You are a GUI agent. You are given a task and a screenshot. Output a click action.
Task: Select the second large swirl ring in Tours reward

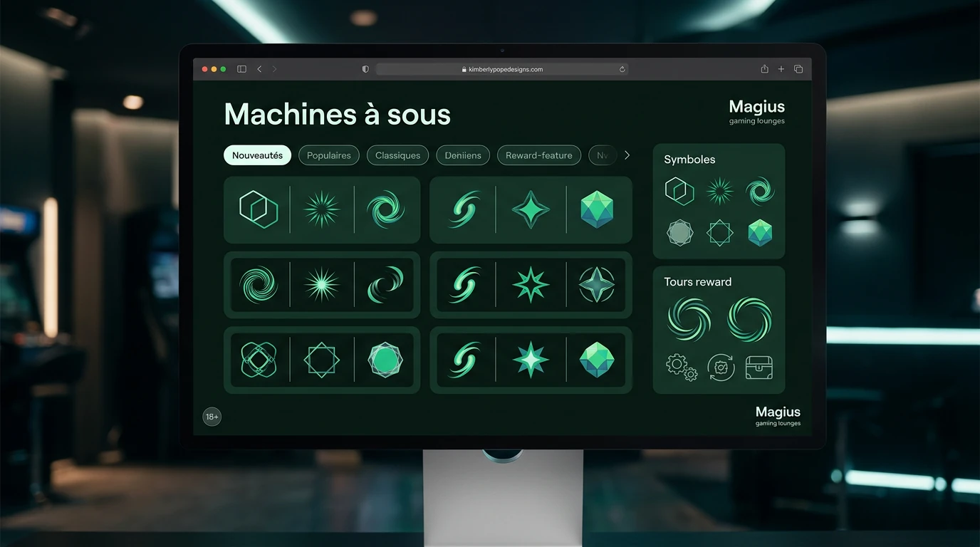pyautogui.click(x=749, y=319)
